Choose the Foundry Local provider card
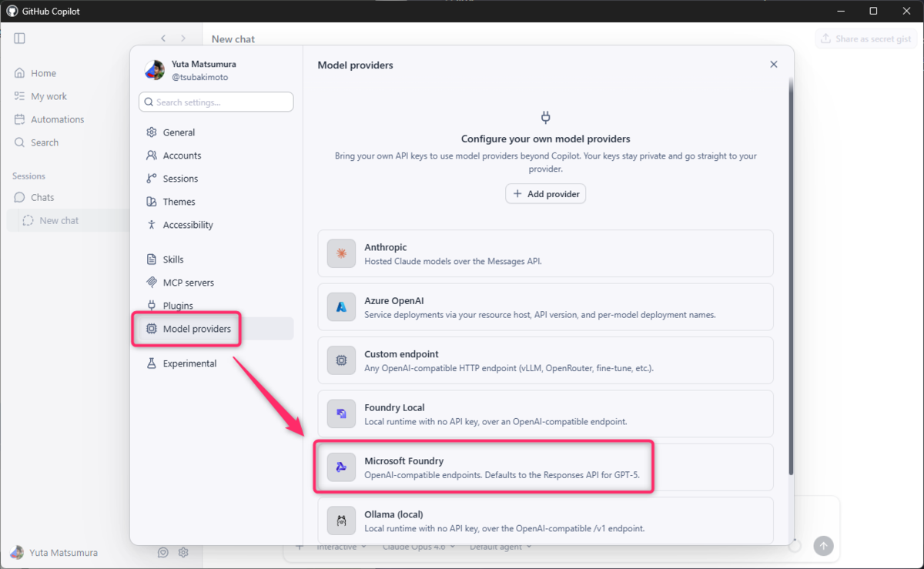The image size is (924, 569). click(x=545, y=413)
